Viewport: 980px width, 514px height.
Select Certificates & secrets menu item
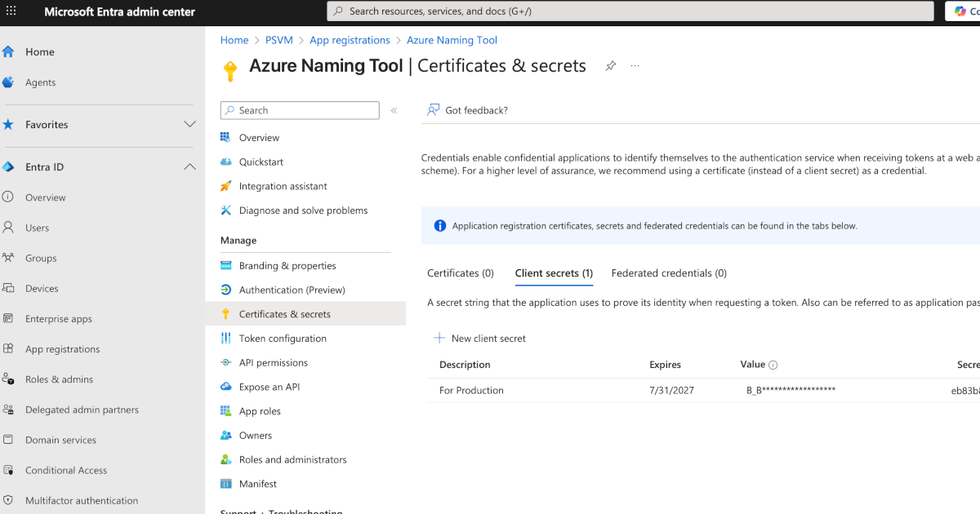click(305, 314)
